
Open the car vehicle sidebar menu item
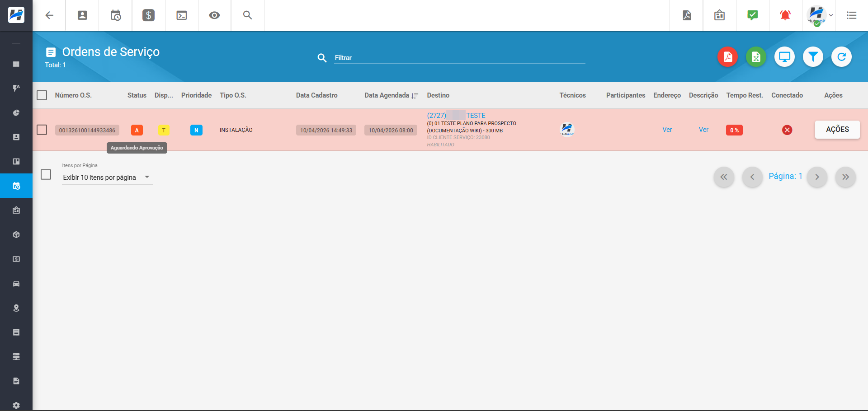coord(16,284)
